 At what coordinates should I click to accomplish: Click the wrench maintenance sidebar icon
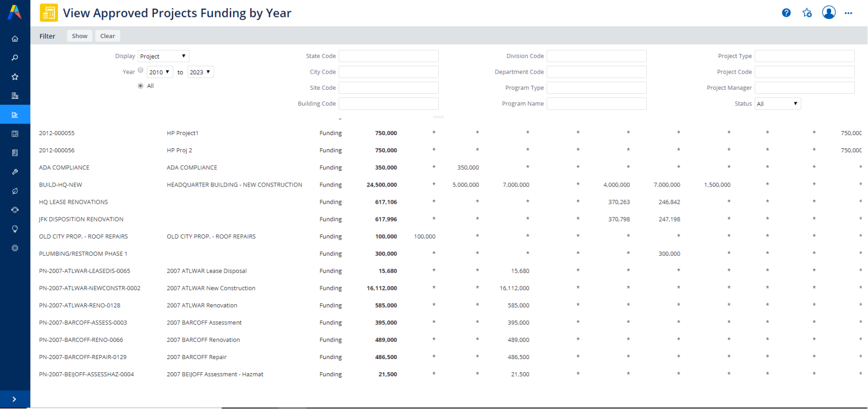point(15,172)
